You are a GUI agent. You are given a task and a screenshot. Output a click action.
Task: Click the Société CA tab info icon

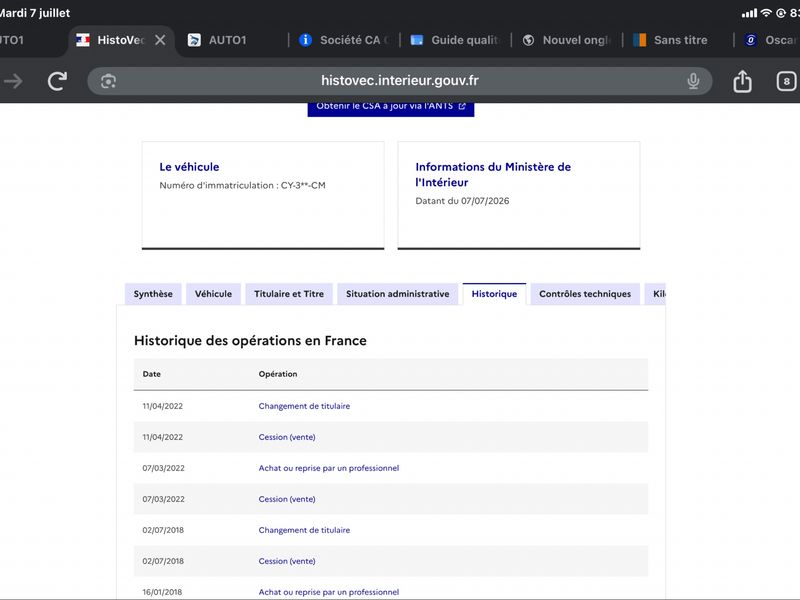305,40
